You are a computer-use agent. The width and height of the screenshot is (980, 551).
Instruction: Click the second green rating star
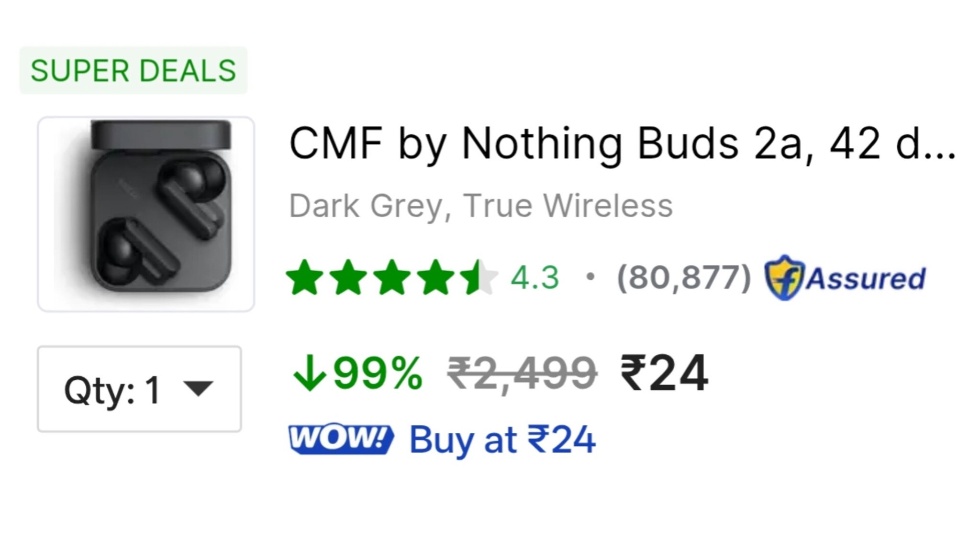[348, 277]
